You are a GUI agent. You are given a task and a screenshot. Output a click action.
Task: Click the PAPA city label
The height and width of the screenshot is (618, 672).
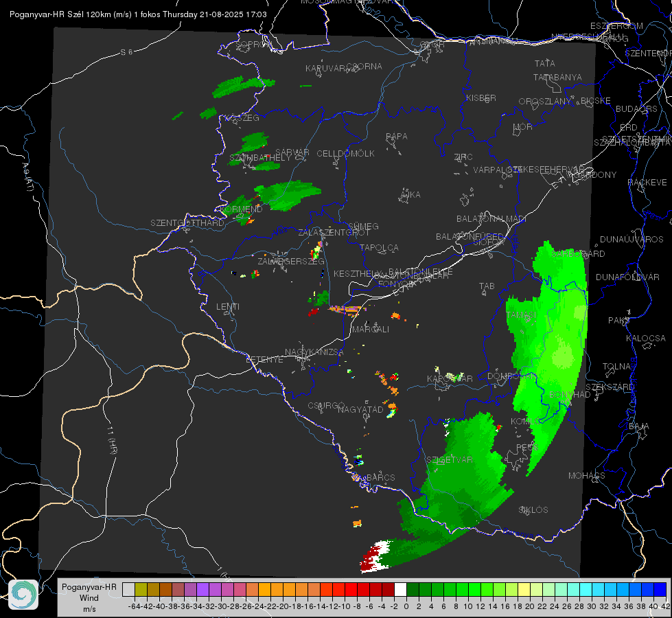[397, 137]
